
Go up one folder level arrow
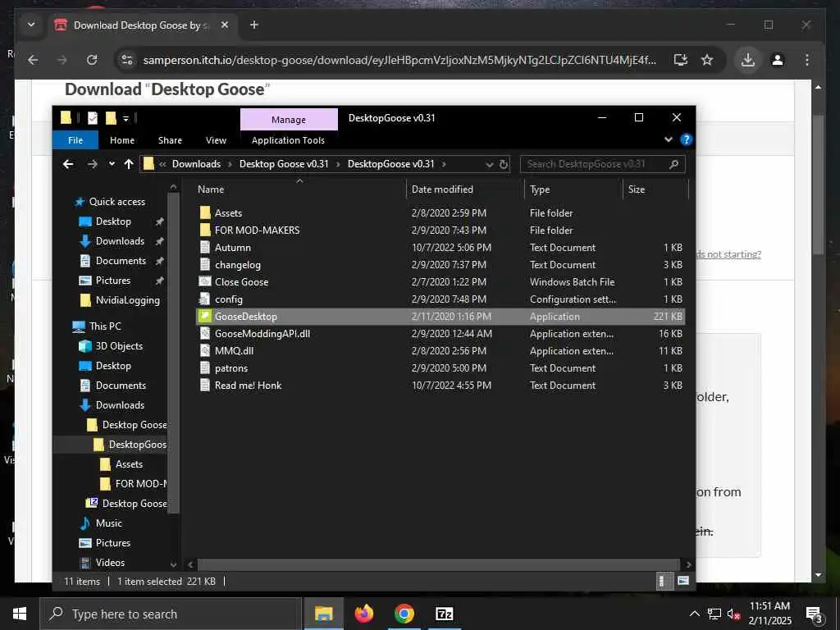tap(129, 164)
